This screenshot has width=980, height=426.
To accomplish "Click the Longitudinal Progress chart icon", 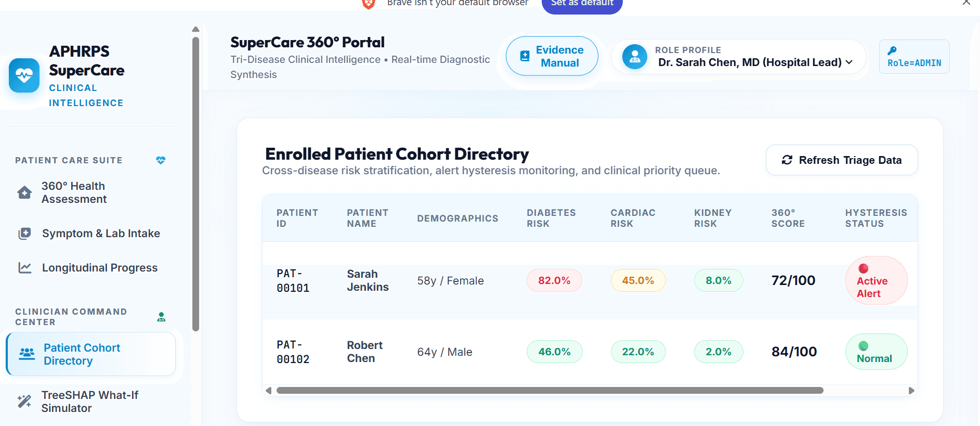I will [25, 268].
